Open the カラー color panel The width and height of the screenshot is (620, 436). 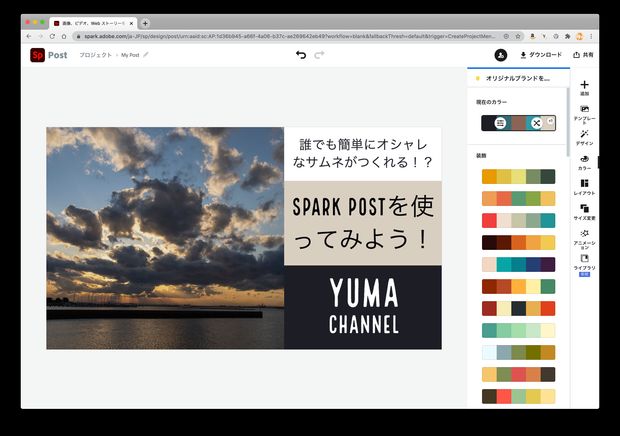point(584,162)
